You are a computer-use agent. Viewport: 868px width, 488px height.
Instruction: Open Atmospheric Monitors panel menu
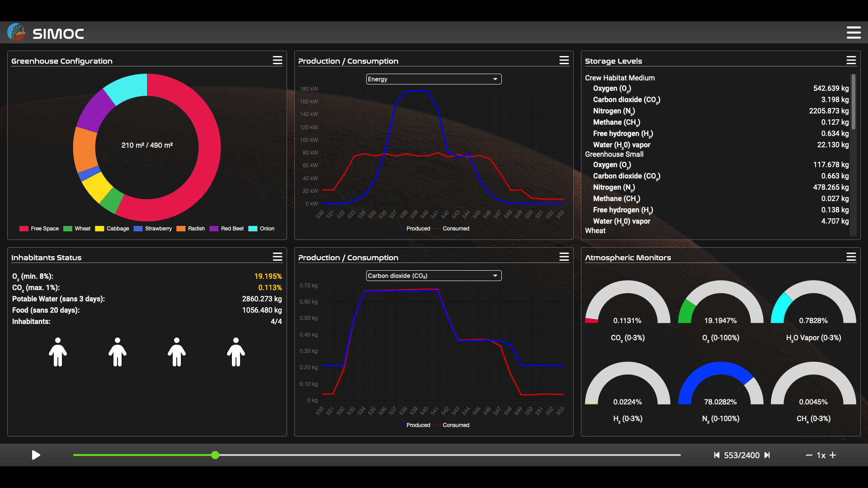click(851, 257)
